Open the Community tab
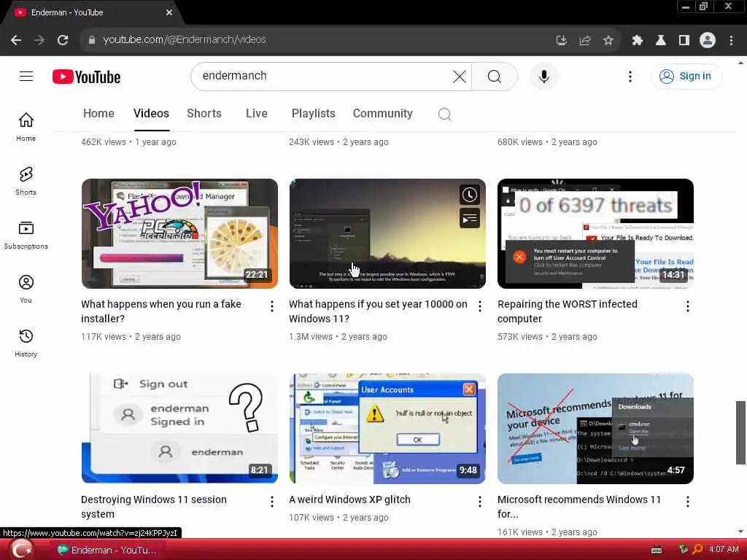The image size is (747, 560). pyautogui.click(x=382, y=113)
